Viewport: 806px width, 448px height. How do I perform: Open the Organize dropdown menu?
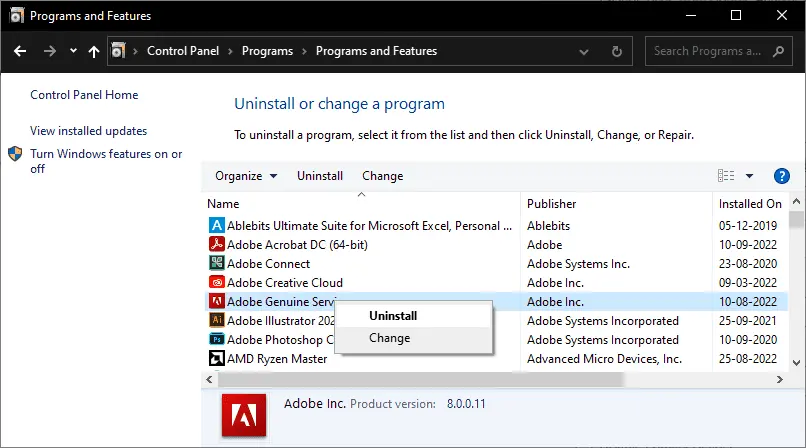246,176
